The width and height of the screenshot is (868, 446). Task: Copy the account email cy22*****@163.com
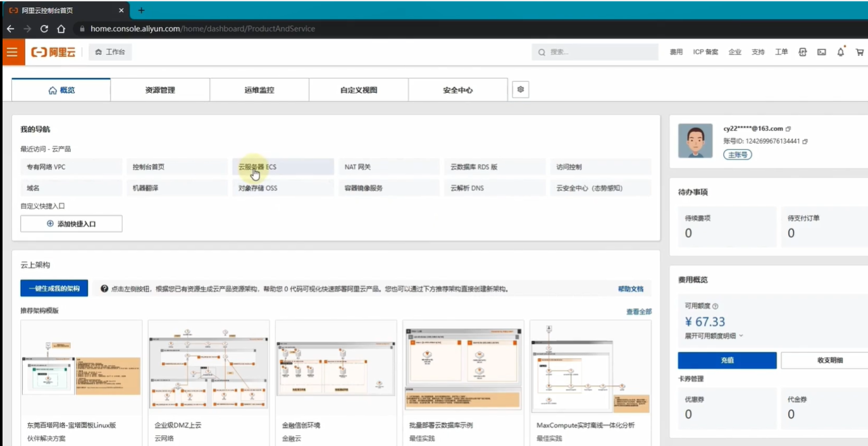pos(788,128)
